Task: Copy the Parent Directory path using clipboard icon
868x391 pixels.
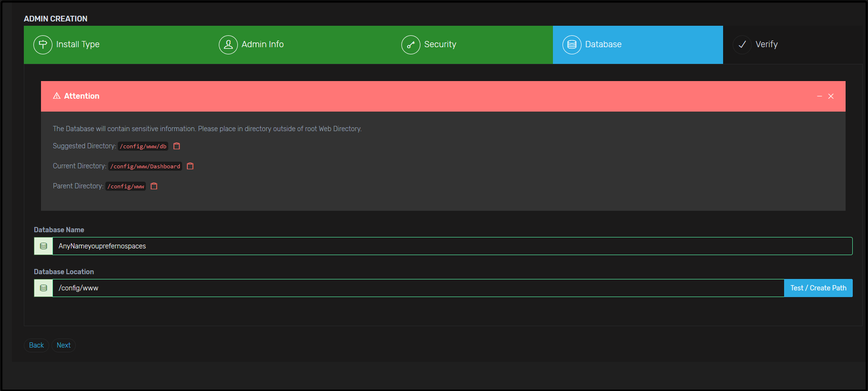Action: (154, 186)
